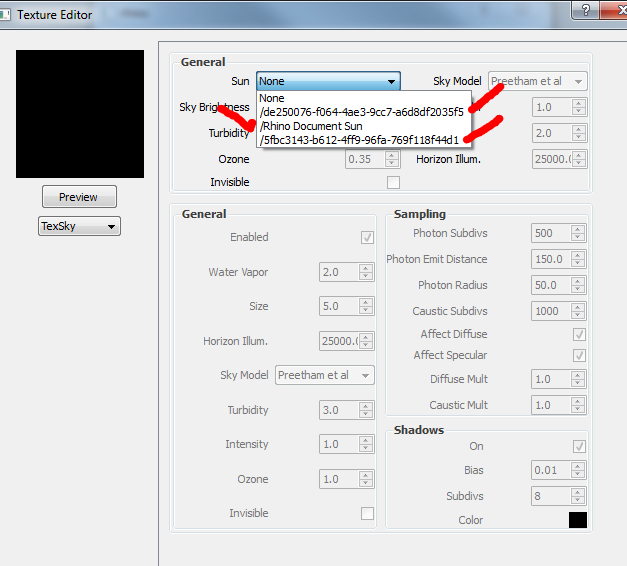The image size is (627, 566).
Task: Click the Photon Subdivs stepper arrows
Action: tap(577, 233)
